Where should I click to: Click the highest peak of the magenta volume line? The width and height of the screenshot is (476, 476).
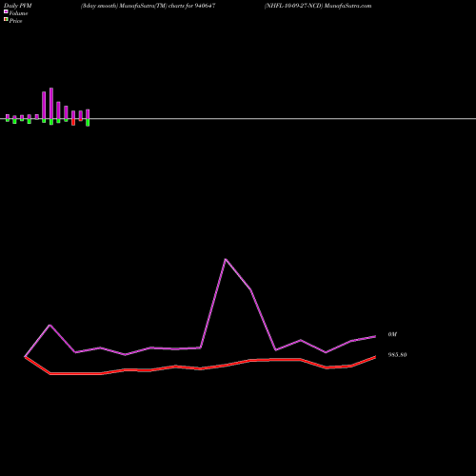tap(226, 259)
